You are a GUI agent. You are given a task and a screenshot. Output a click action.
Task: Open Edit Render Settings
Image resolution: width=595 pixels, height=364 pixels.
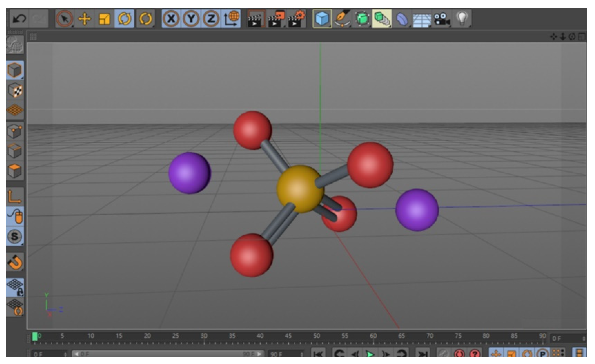point(297,19)
